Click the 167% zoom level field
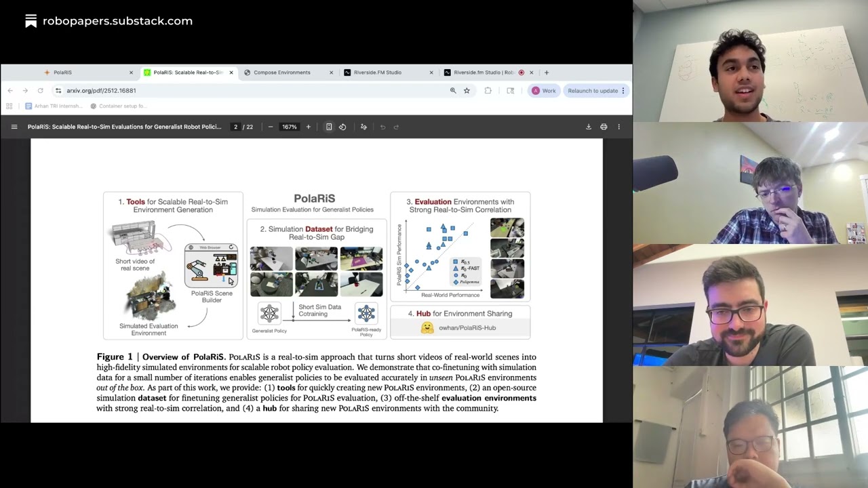 [290, 127]
